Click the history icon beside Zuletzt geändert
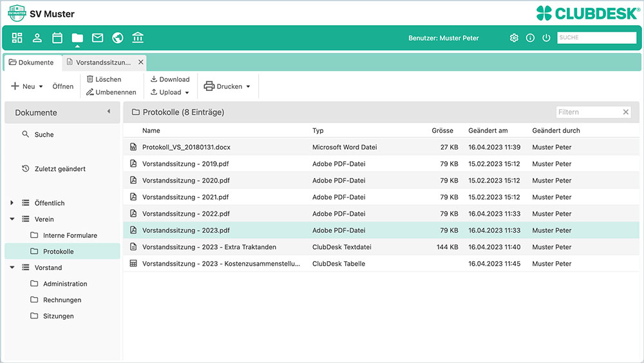This screenshot has width=644, height=363. pos(26,168)
